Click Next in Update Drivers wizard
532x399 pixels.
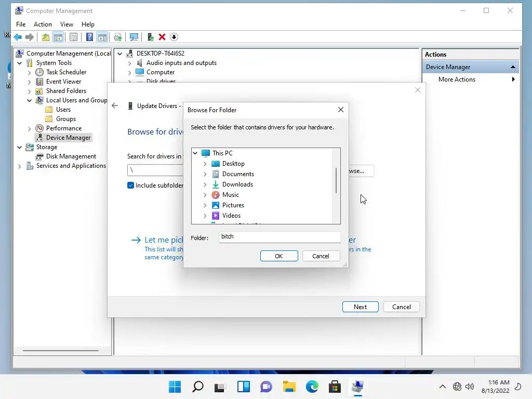click(361, 307)
